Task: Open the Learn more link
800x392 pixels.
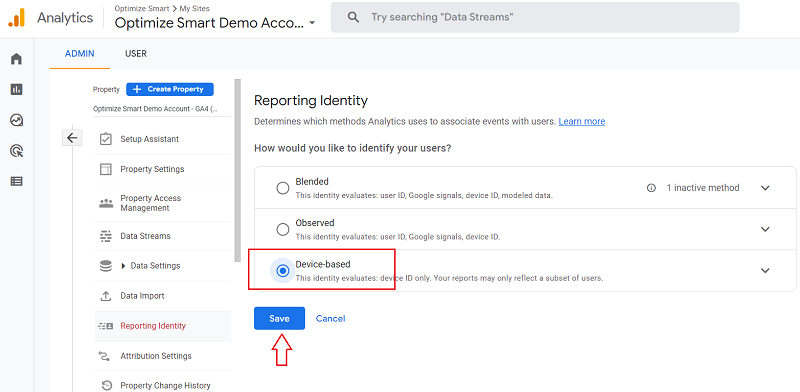Action: click(582, 121)
